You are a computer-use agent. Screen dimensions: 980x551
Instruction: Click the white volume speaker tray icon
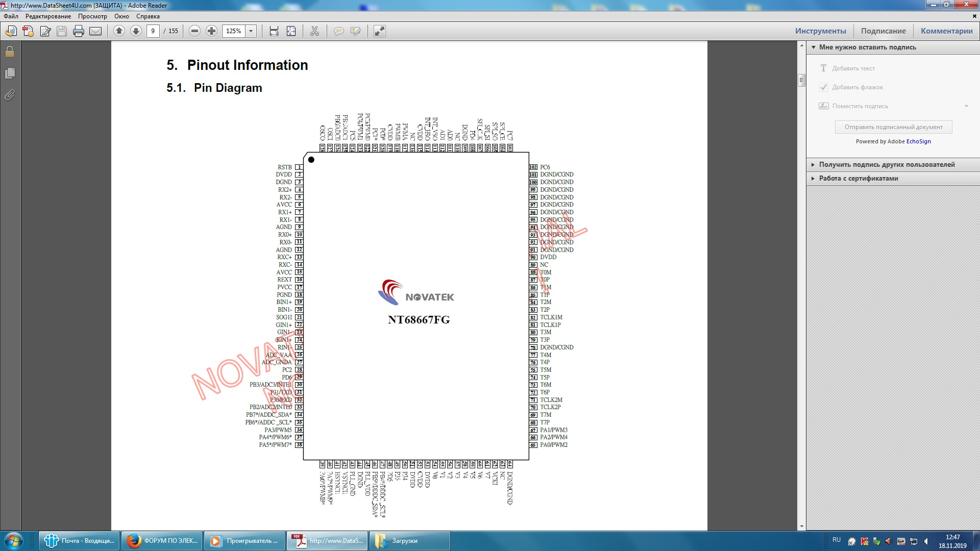[926, 541]
